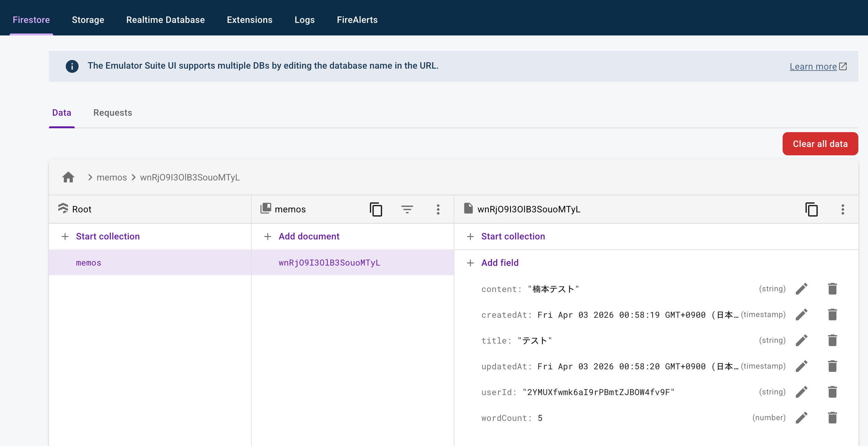Edit the title field pencil
Viewport: 868px width, 446px height.
[x=801, y=341]
